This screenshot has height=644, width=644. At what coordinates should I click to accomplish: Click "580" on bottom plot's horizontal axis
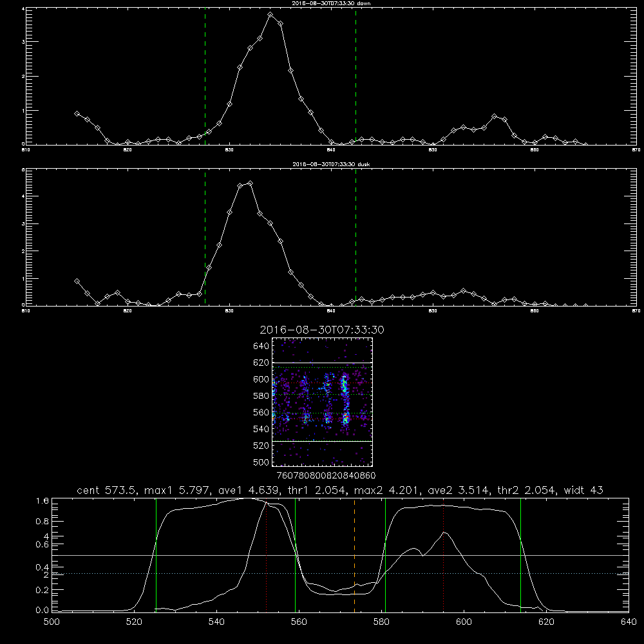381,622
